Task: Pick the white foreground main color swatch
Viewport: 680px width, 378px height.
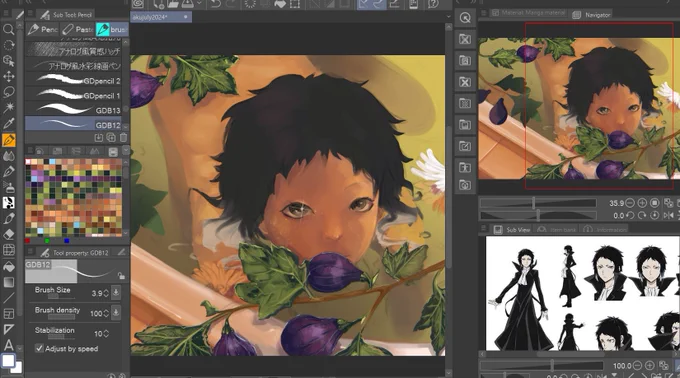Action: [8, 361]
